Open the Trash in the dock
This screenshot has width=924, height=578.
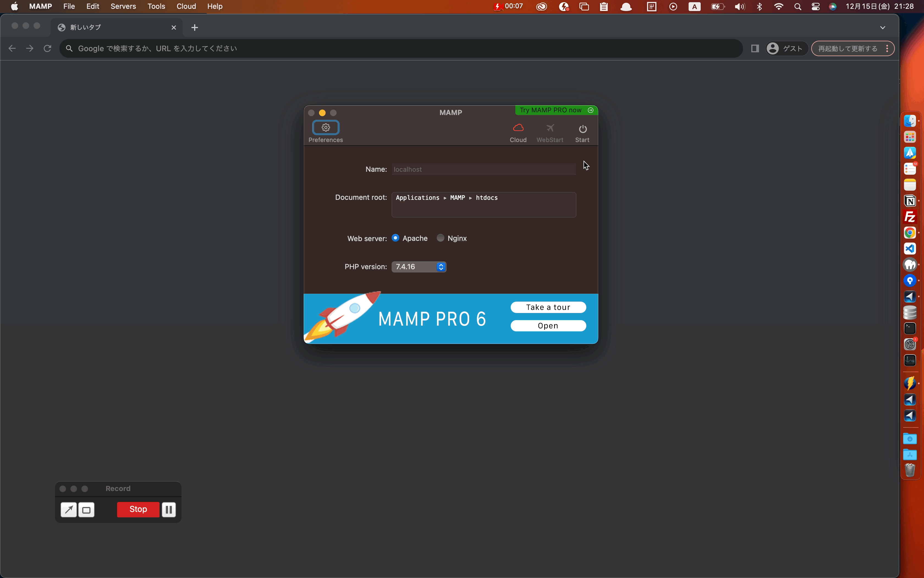[x=910, y=470]
